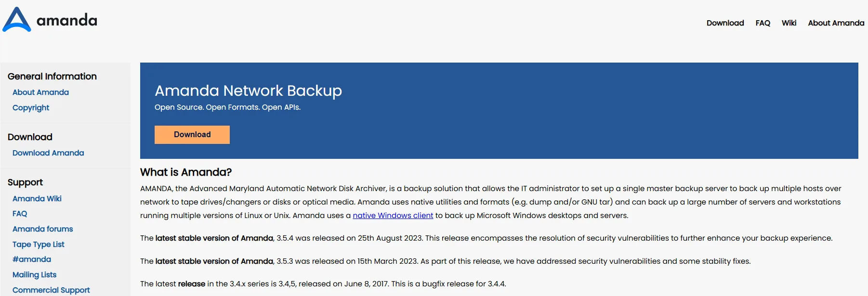868x296 pixels.
Task: Click the orange Download button
Action: 192,135
